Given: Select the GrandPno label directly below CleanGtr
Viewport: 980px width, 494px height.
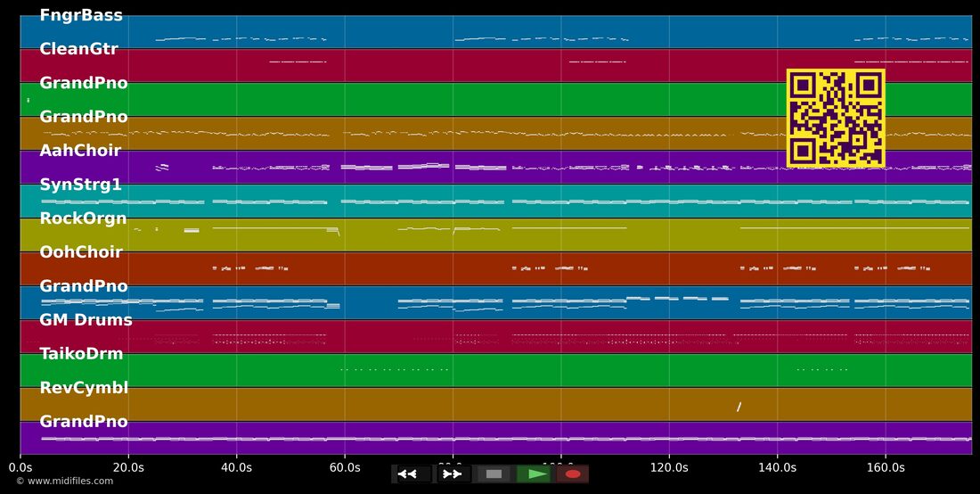Looking at the screenshot, I should pyautogui.click(x=84, y=83).
